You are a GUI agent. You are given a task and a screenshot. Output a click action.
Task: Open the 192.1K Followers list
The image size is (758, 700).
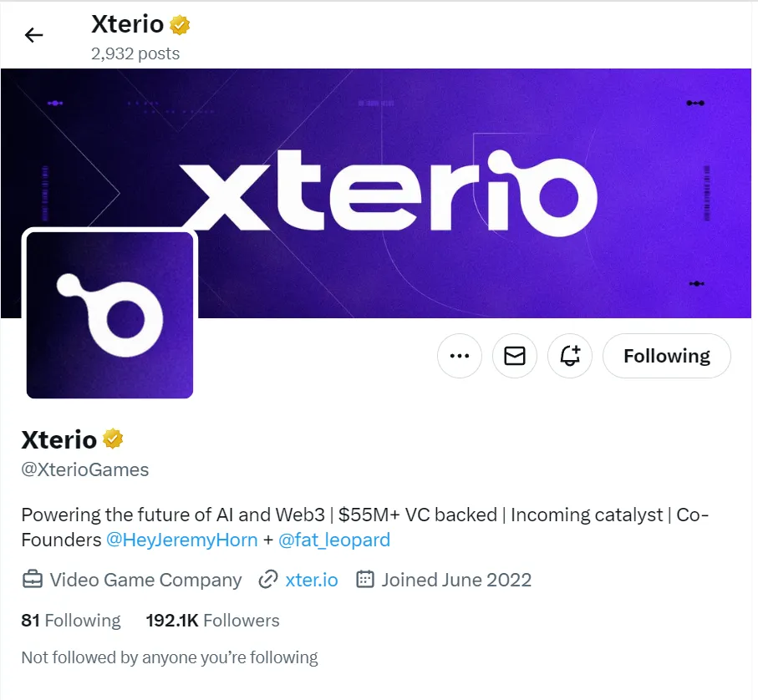coord(213,621)
